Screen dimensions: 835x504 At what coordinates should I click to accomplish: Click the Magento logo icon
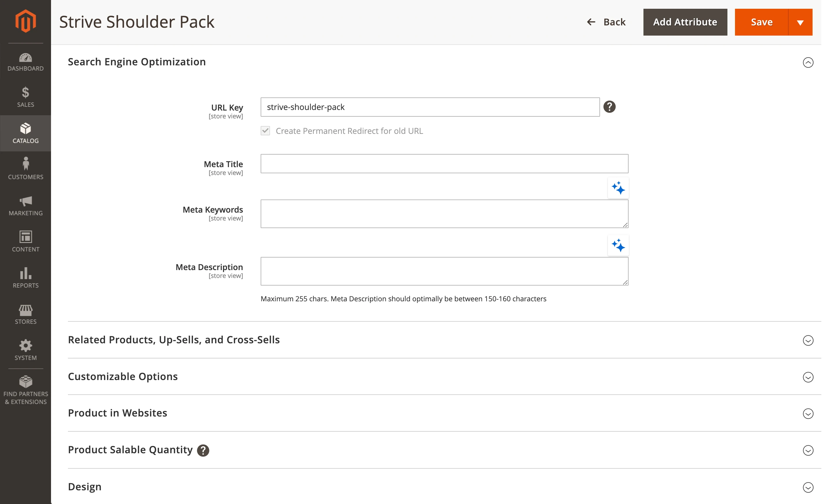click(x=25, y=21)
